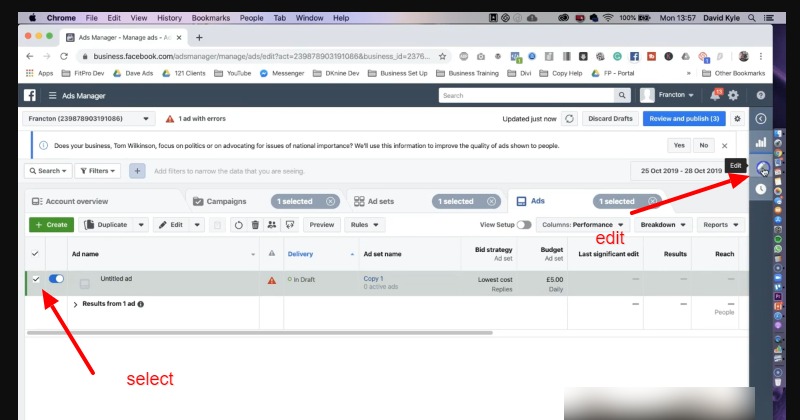Viewport: 800px width, 420px height.
Task: Open the Breakdown dropdown
Action: click(x=663, y=225)
